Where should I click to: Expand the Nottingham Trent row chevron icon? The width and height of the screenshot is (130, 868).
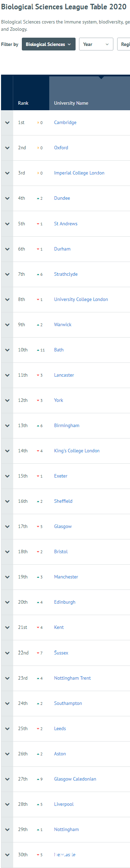point(7,678)
